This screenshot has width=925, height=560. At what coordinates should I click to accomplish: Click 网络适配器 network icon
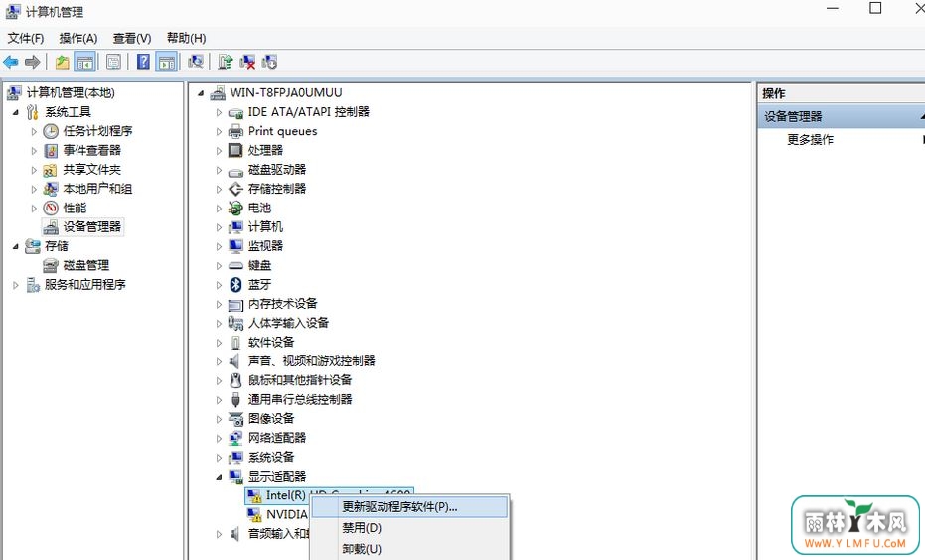(x=235, y=438)
